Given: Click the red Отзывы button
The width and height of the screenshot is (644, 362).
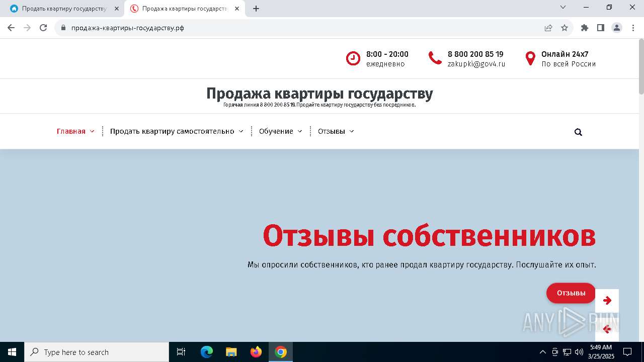Looking at the screenshot, I should coord(571,293).
